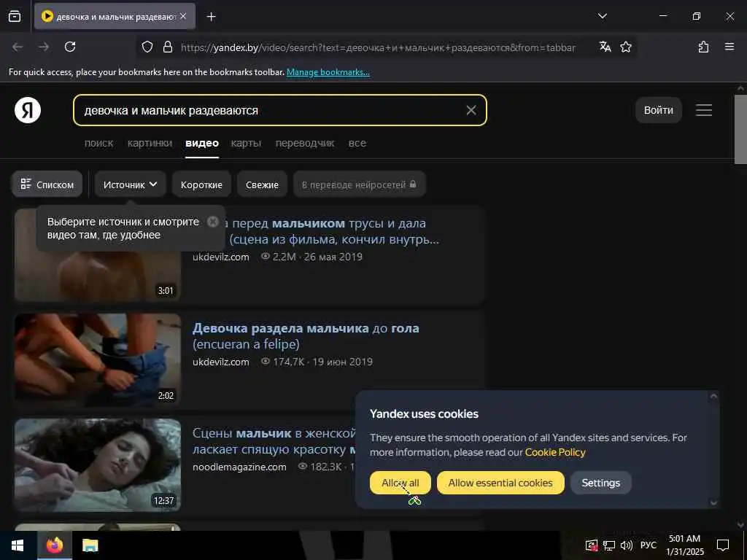Switch to the картинки tab
This screenshot has width=747, height=560.
click(150, 143)
